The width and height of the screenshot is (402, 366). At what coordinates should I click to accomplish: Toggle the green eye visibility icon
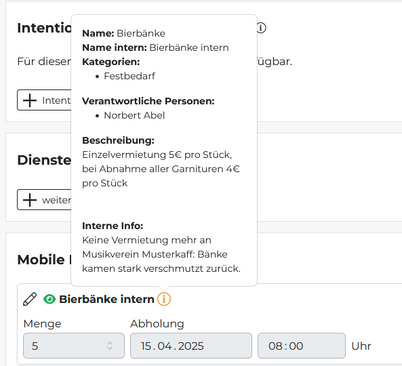(49, 299)
